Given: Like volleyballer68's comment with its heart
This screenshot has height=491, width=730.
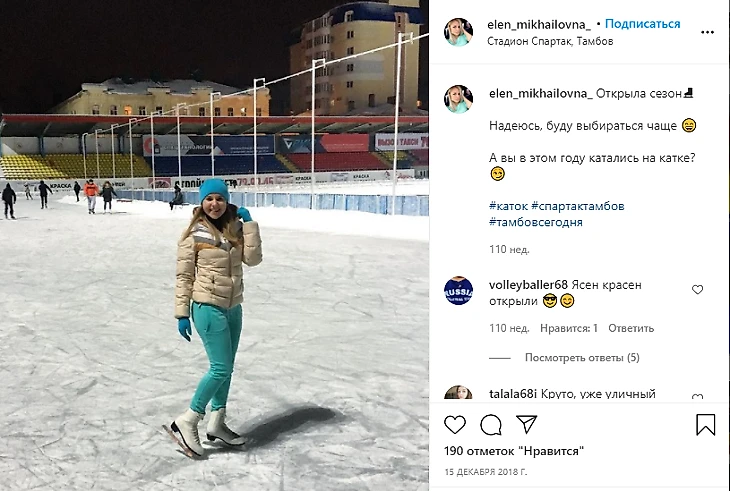Looking at the screenshot, I should pos(697,290).
